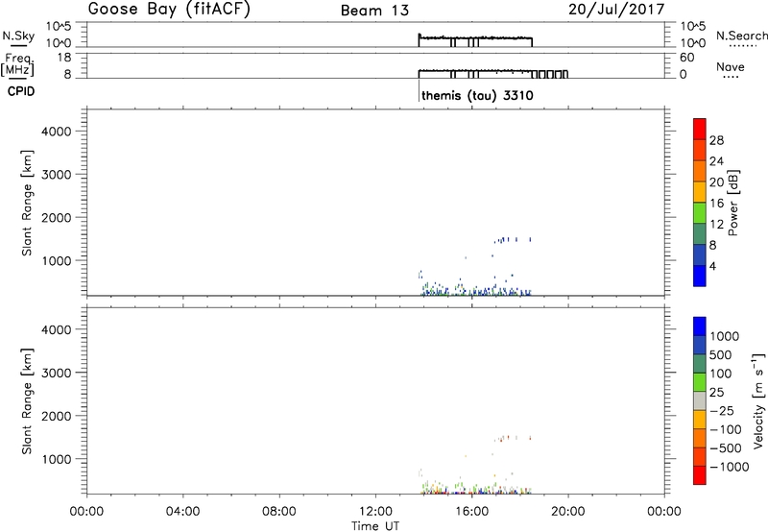The height and width of the screenshot is (532, 768).
Task: Click the '-1000' Velocity colorbar tick
Action: (729, 467)
